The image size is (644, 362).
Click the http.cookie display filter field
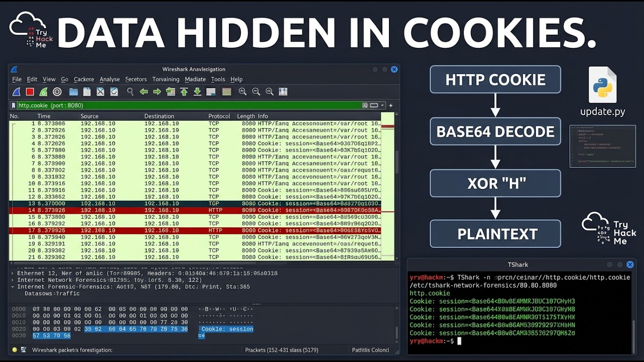click(189, 106)
